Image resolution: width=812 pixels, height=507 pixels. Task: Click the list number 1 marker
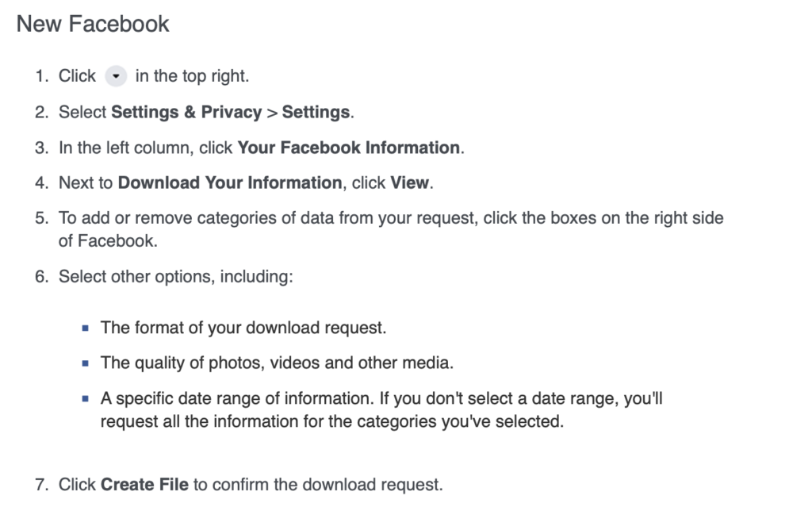(x=41, y=76)
